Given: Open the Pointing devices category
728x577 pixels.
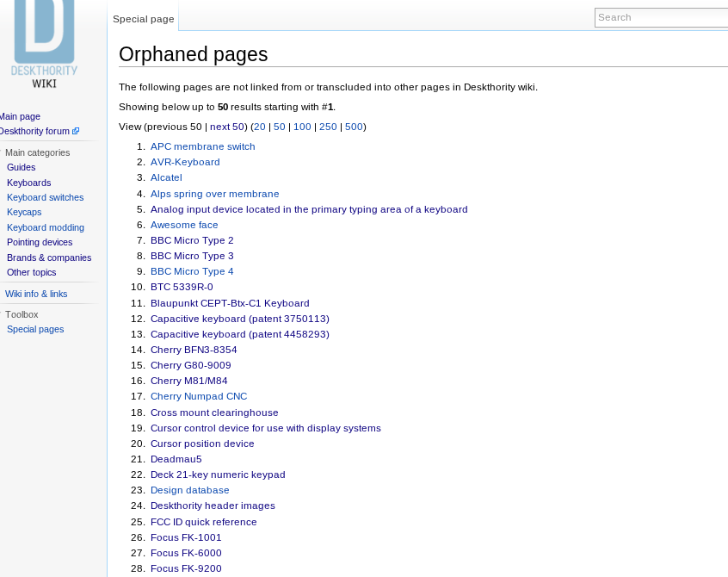Looking at the screenshot, I should pos(40,243).
